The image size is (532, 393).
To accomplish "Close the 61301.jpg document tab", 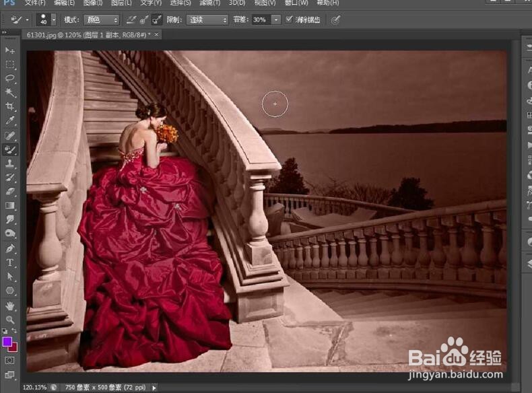I will coord(156,34).
